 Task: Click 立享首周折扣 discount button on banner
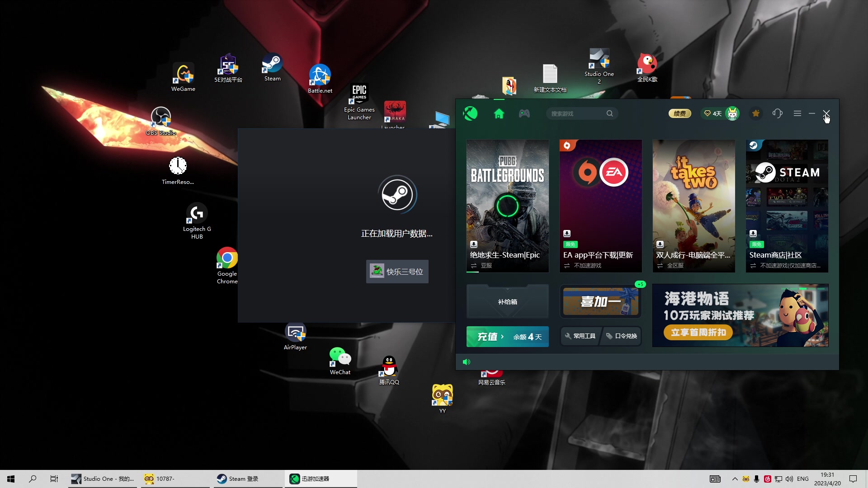[x=698, y=333]
